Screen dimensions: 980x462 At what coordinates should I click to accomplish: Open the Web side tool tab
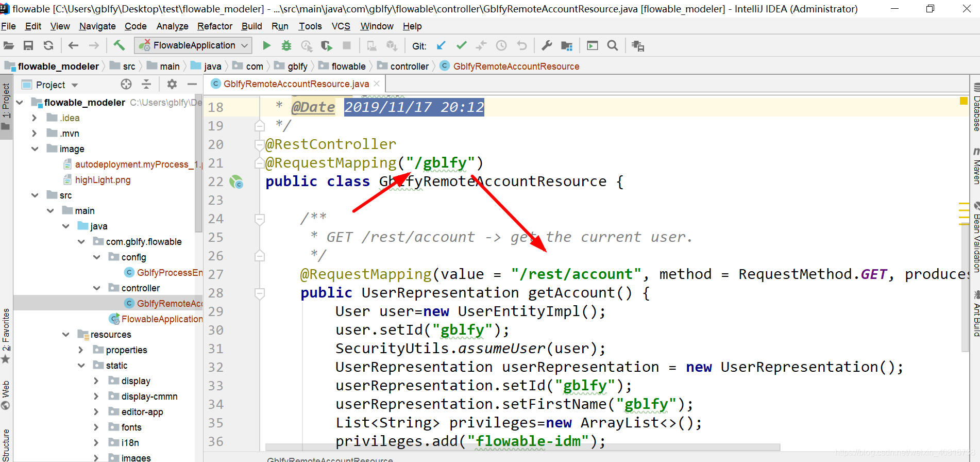(6, 395)
